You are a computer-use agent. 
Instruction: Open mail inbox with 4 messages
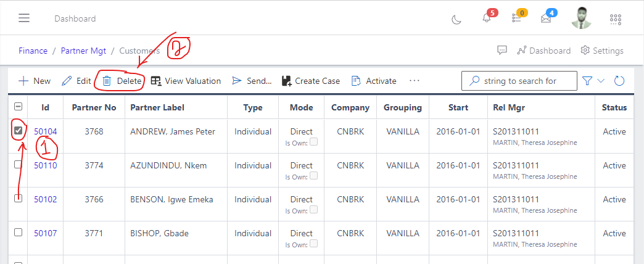tap(546, 19)
